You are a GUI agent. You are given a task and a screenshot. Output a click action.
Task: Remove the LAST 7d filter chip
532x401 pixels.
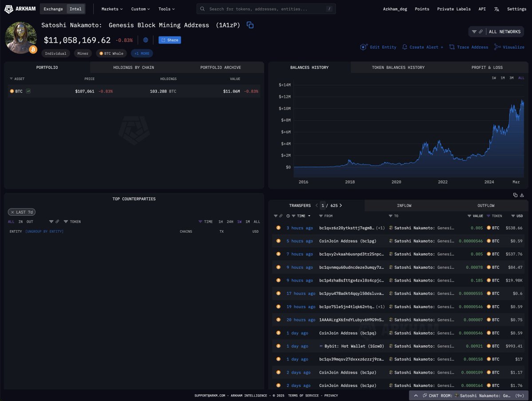pyautogui.click(x=12, y=212)
